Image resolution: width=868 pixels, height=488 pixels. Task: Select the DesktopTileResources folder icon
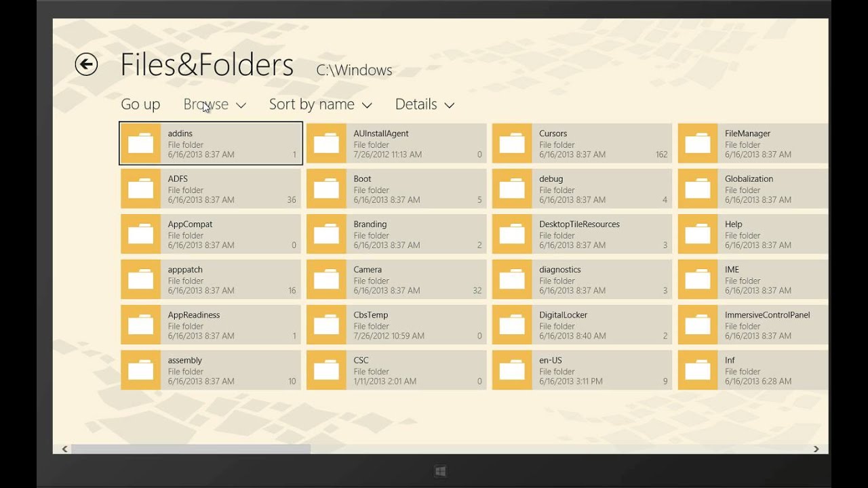coord(512,235)
